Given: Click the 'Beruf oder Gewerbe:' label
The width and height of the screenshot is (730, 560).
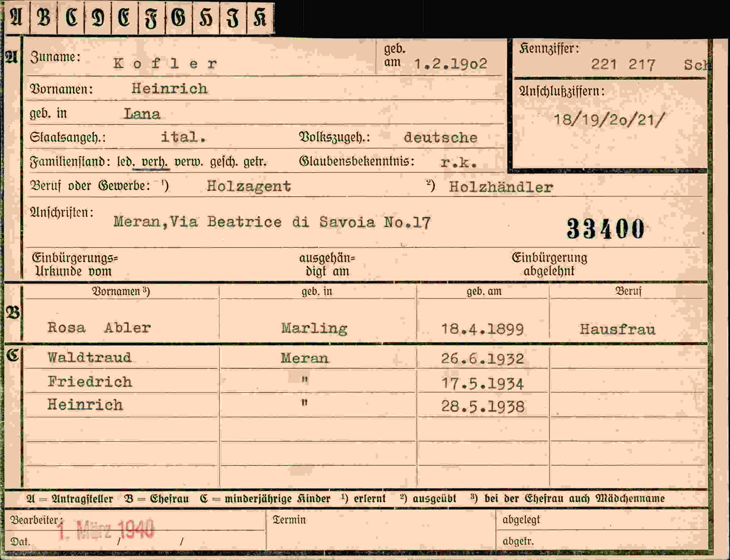Looking at the screenshot, I should (x=90, y=186).
